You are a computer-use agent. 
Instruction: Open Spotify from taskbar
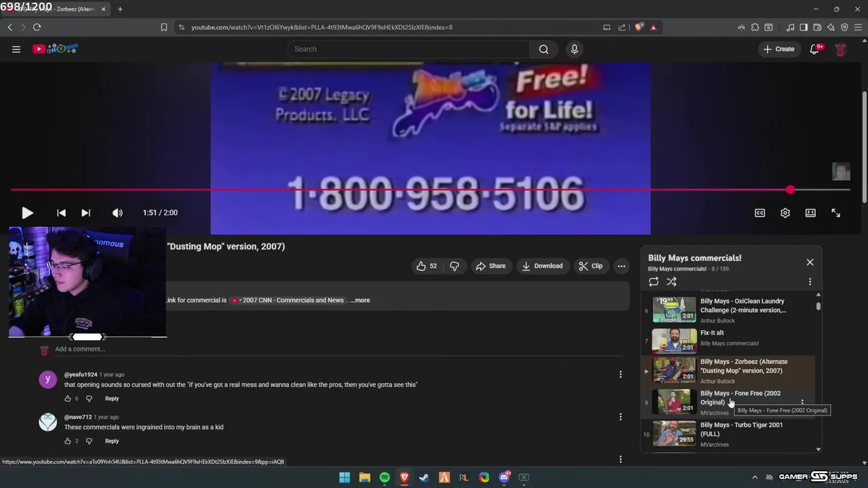point(384,477)
